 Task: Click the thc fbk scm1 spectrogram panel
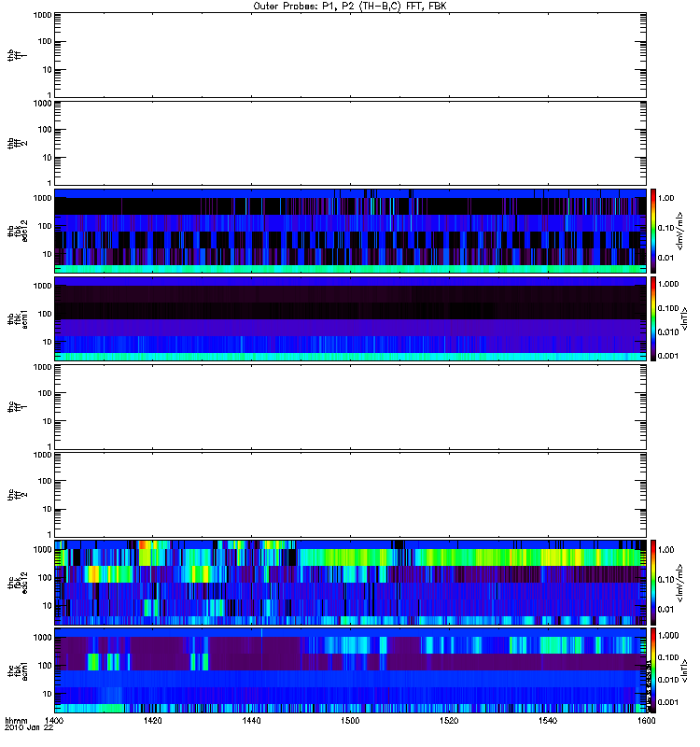click(350, 670)
